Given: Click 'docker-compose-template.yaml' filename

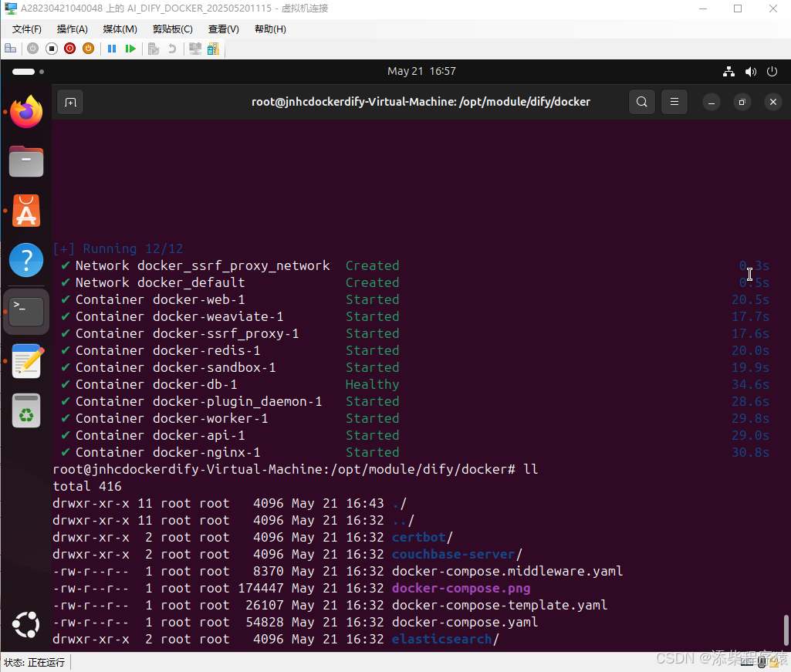Looking at the screenshot, I should [499, 606].
